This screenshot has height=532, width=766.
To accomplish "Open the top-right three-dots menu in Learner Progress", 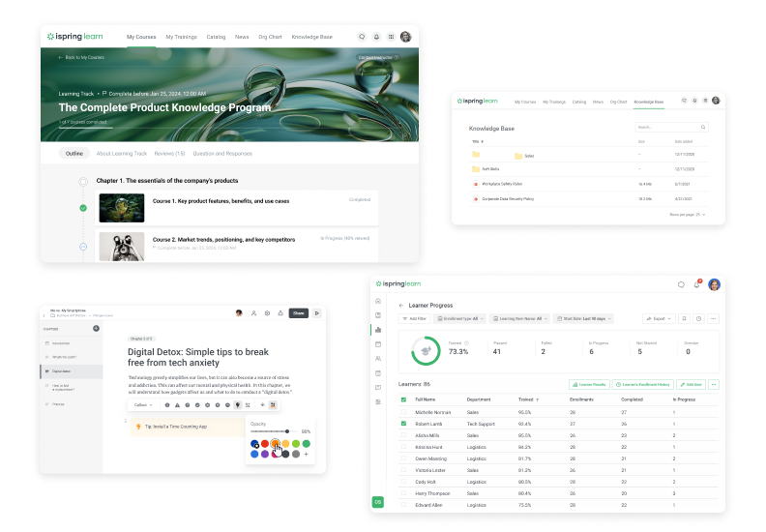I will point(713,318).
